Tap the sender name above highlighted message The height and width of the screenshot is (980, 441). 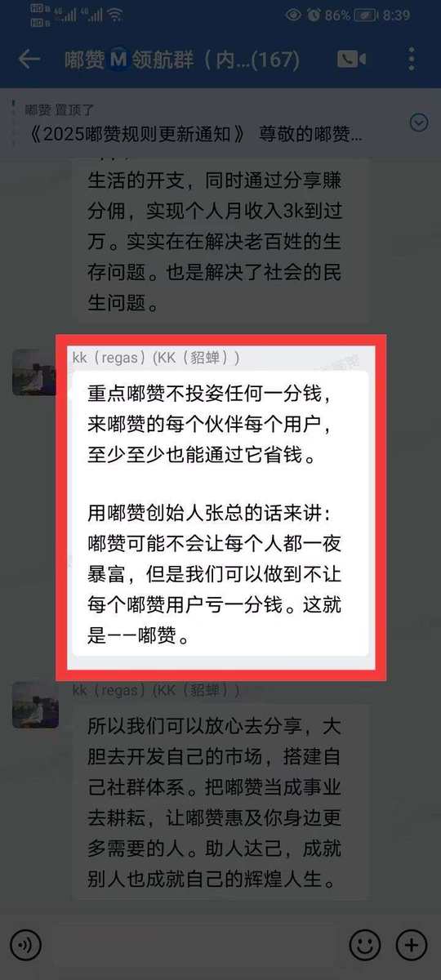[x=156, y=358]
